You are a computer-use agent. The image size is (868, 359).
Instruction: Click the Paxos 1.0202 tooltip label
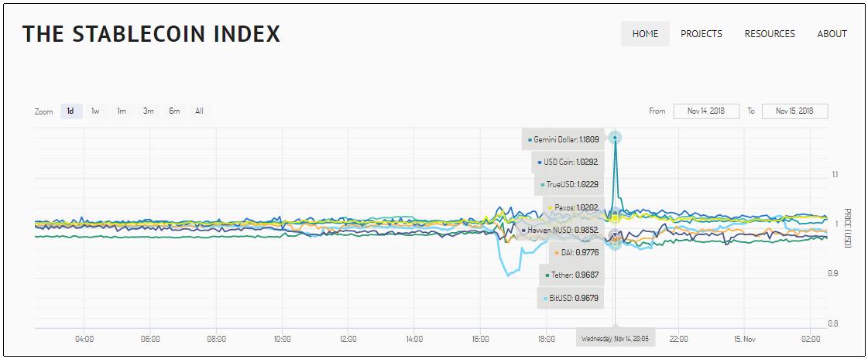(573, 207)
